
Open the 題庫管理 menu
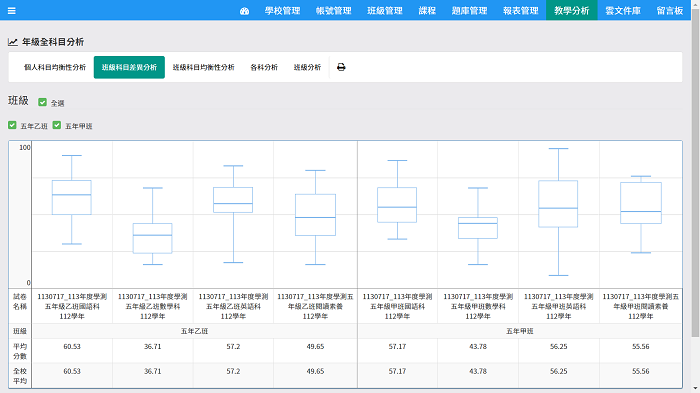click(469, 11)
